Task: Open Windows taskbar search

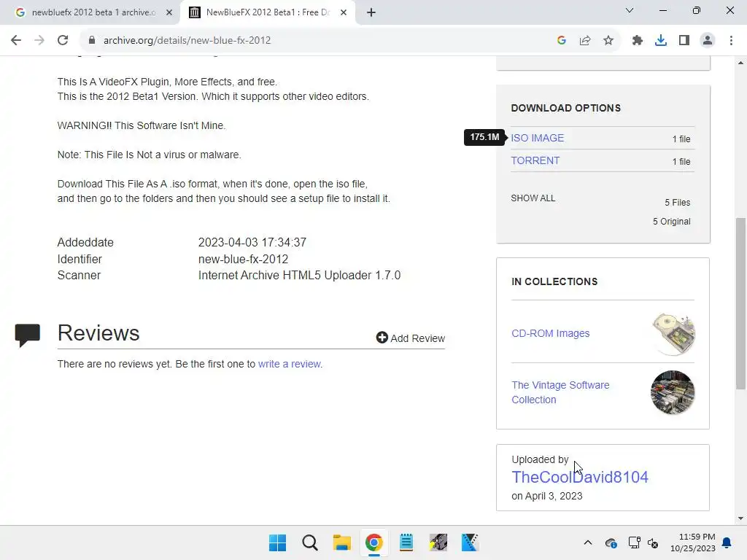Action: point(309,542)
